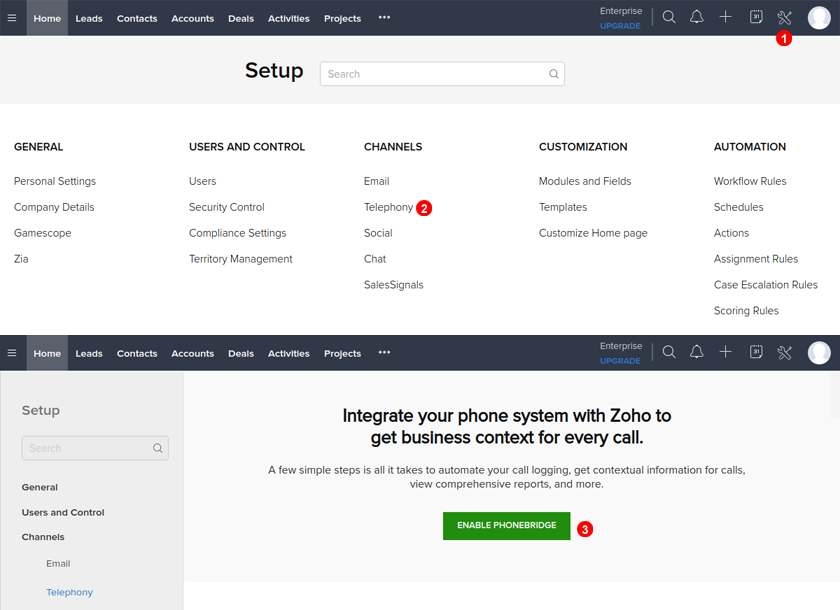This screenshot has height=610, width=840.
Task: Open Case Escalation Rules link
Action: (x=766, y=285)
